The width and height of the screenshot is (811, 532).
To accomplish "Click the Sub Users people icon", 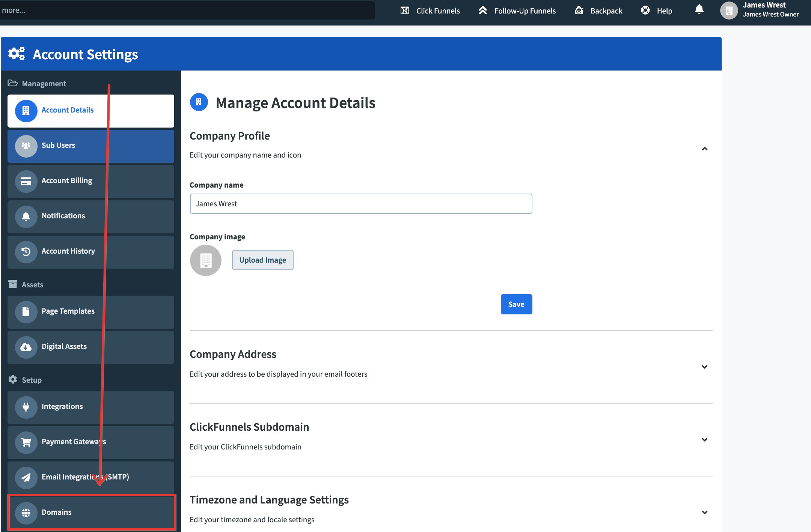I will tap(26, 146).
